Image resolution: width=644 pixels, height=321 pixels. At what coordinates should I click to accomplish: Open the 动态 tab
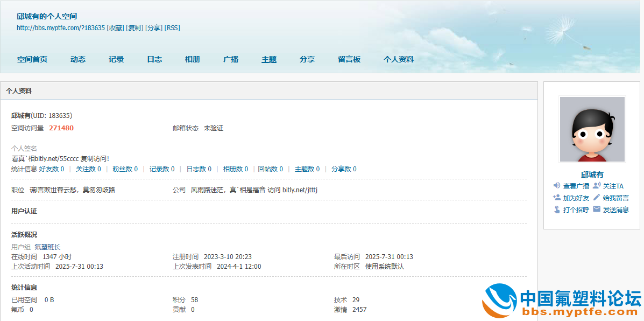pyautogui.click(x=78, y=59)
